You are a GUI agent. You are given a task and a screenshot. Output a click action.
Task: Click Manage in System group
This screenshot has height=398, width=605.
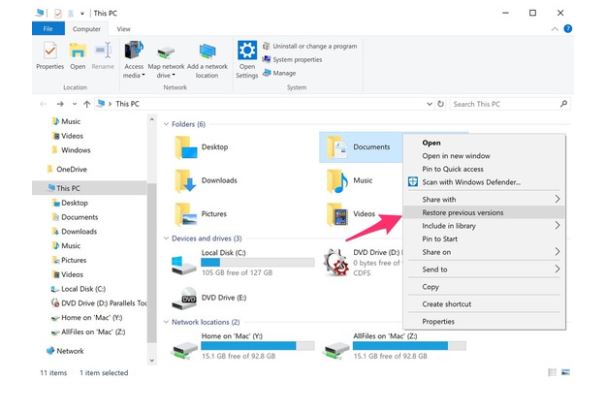point(279,73)
